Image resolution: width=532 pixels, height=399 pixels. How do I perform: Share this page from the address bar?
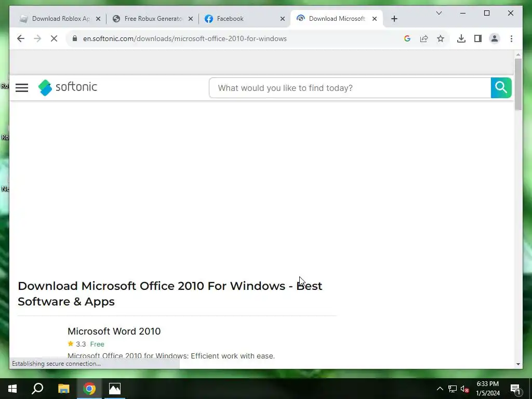(x=424, y=38)
